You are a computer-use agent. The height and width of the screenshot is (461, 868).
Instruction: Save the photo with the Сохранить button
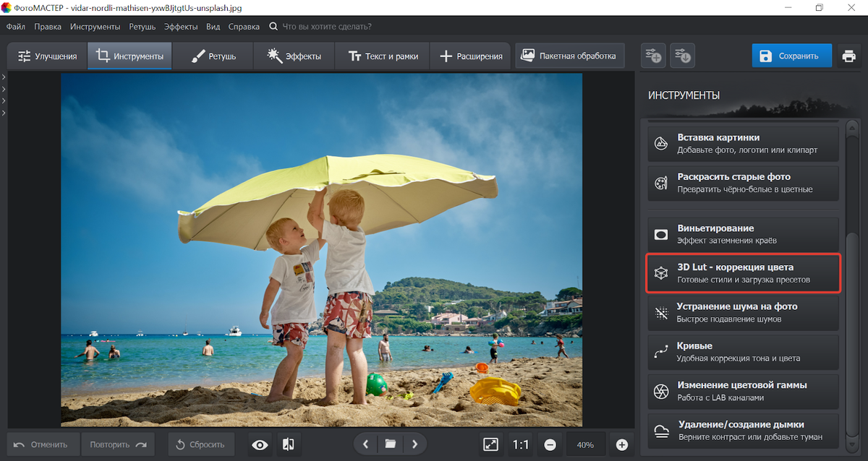tap(791, 56)
